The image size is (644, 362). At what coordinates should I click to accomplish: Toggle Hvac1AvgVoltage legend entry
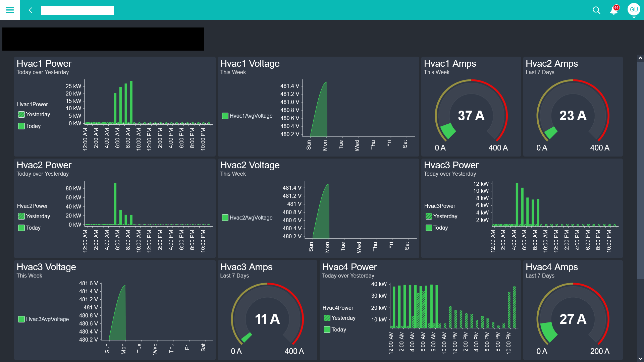[247, 116]
